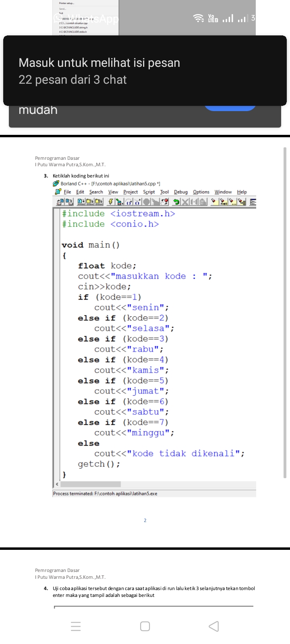Click the vertical page scrollbar on right edge
Screen dimensions: 290x644
click(285, 312)
